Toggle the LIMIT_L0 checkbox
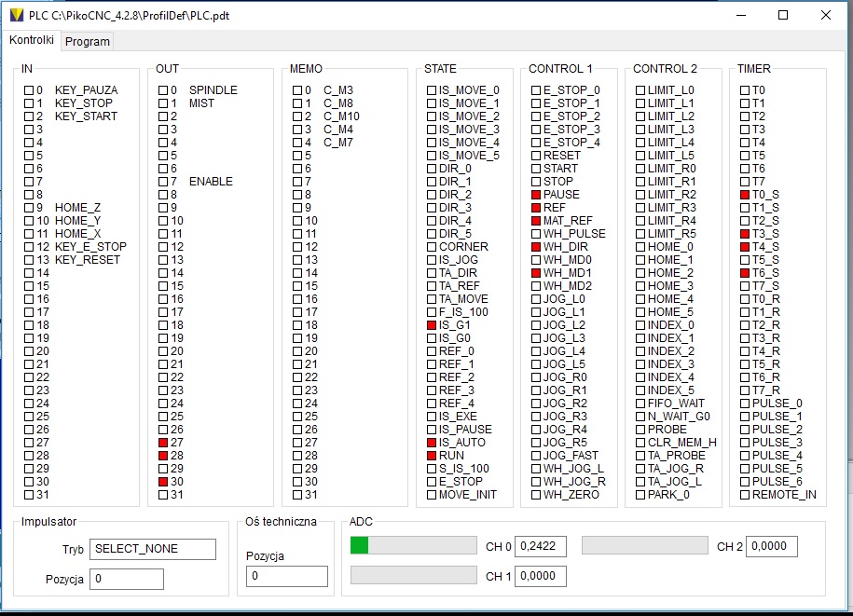 [640, 90]
